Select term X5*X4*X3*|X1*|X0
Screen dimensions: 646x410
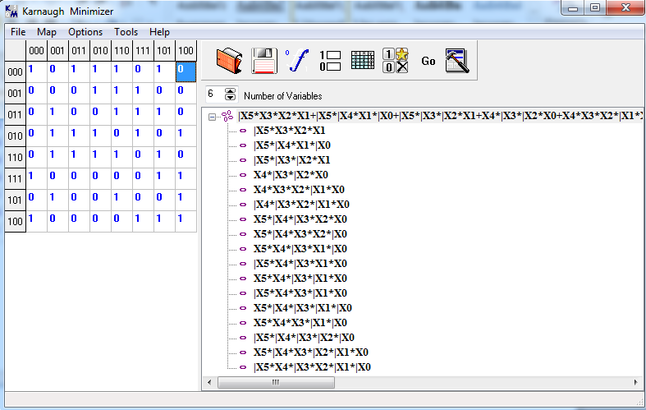pyautogui.click(x=300, y=323)
